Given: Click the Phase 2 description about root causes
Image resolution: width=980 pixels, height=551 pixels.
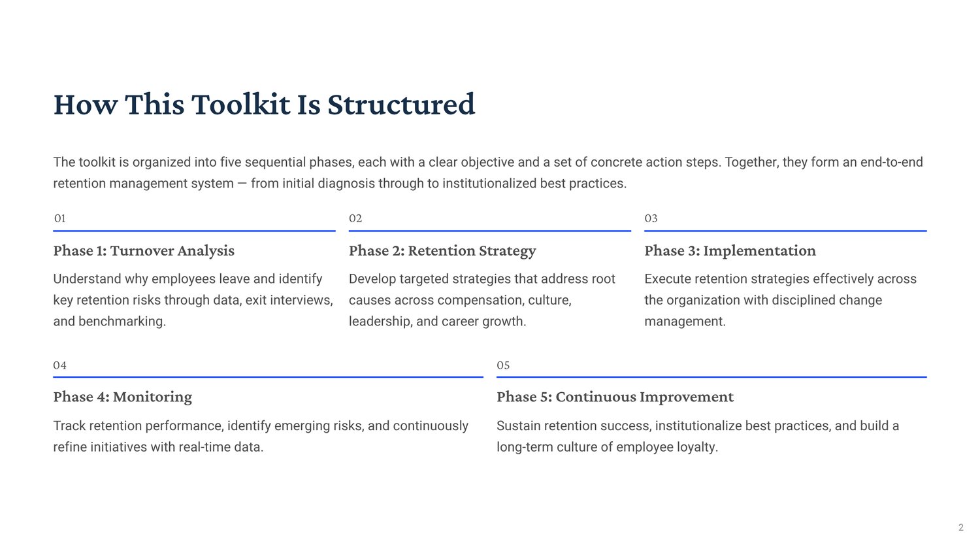Looking at the screenshot, I should click(482, 300).
